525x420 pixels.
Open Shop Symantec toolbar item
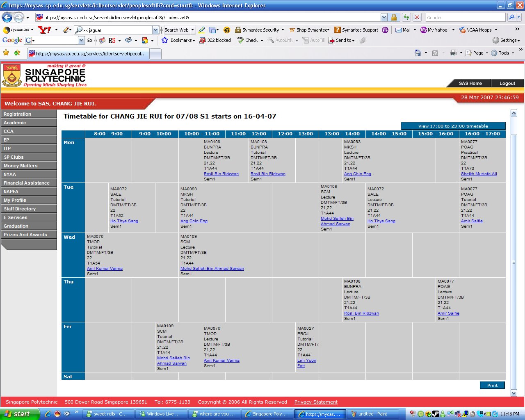coord(309,30)
